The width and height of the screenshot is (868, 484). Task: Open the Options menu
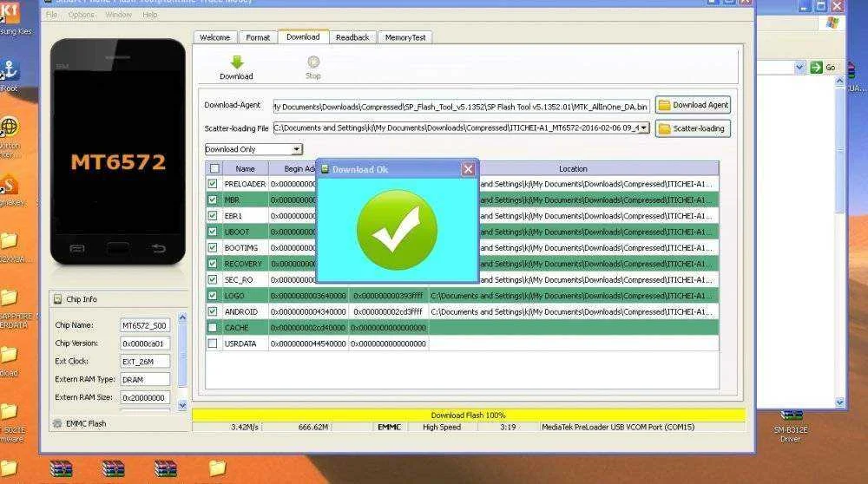point(82,15)
